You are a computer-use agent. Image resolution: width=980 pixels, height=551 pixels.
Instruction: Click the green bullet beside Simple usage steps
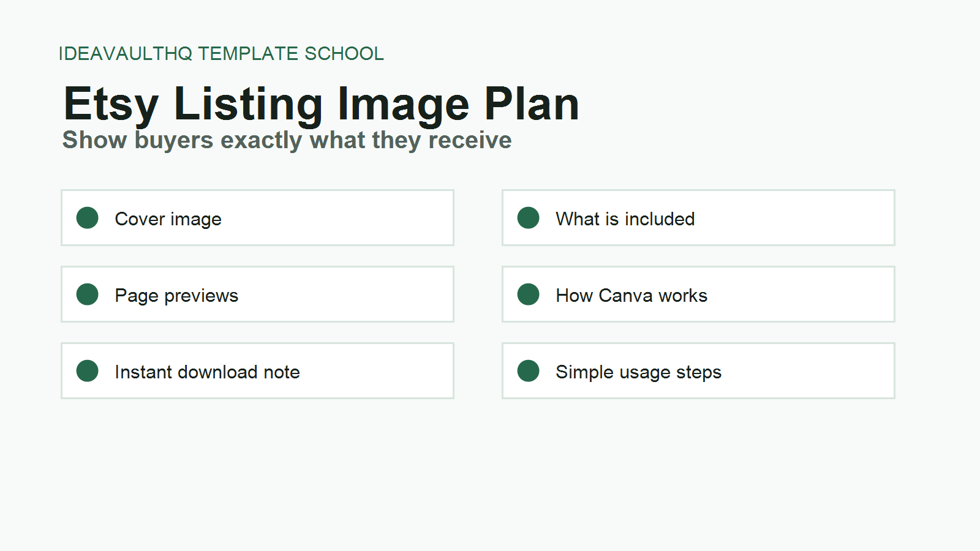(x=529, y=371)
